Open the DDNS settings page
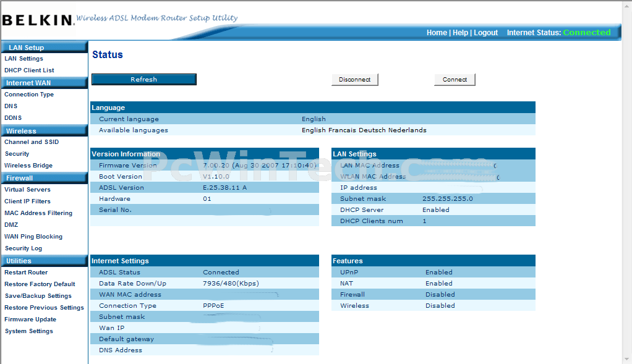 [13, 117]
